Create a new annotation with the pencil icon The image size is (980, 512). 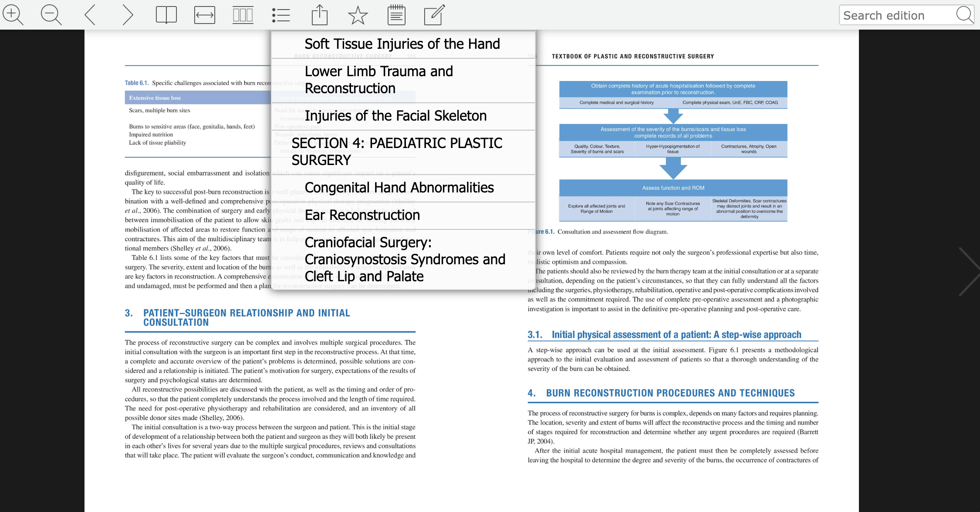435,15
